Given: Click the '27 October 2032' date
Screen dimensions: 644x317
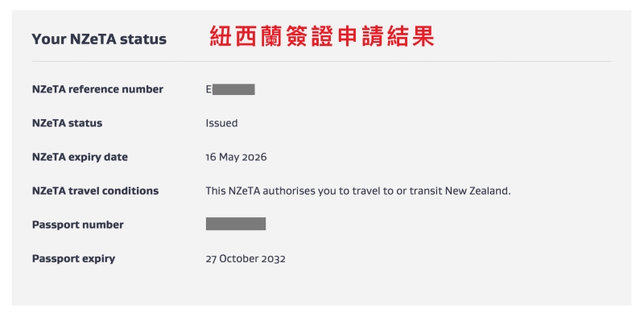Looking at the screenshot, I should click(x=246, y=259).
